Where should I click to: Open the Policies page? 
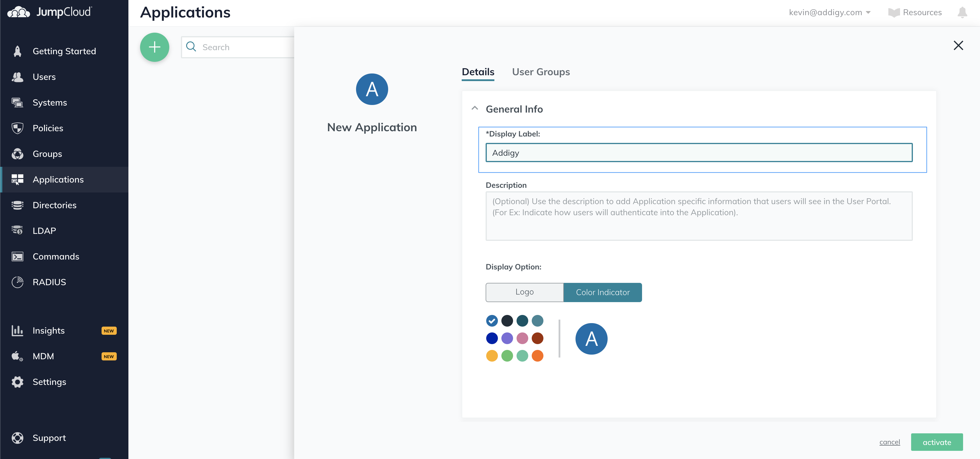click(64, 128)
